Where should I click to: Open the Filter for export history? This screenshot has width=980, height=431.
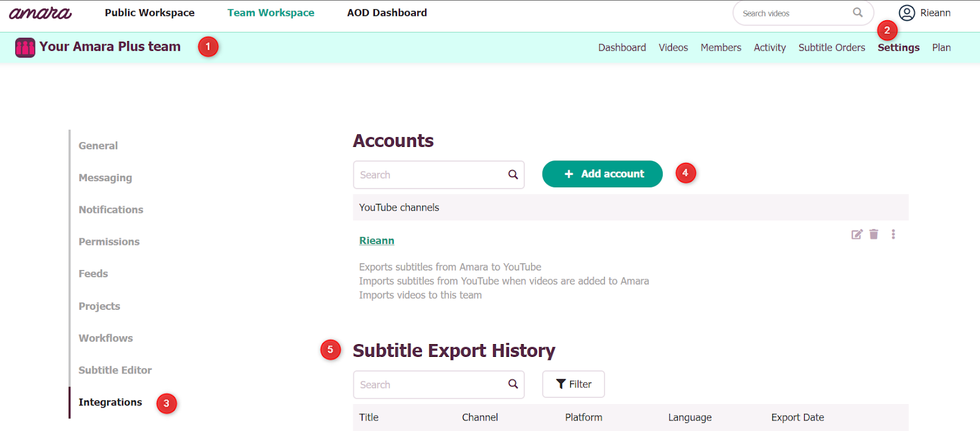573,384
